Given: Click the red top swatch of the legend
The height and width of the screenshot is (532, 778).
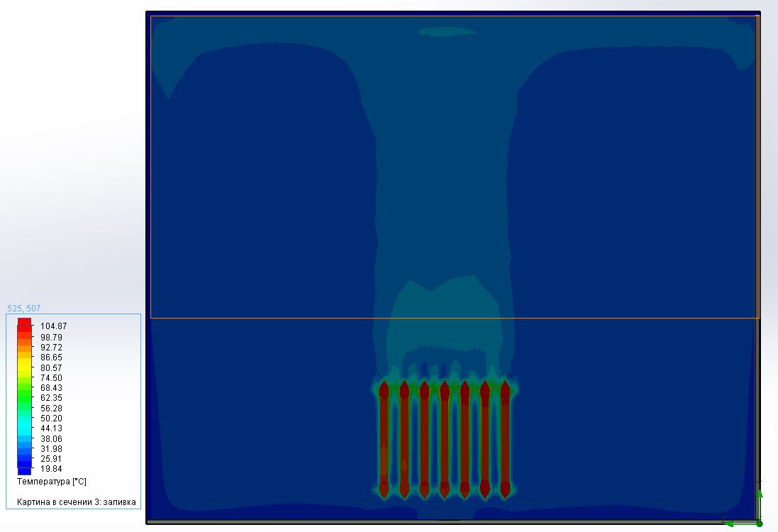Looking at the screenshot, I should (x=24, y=323).
